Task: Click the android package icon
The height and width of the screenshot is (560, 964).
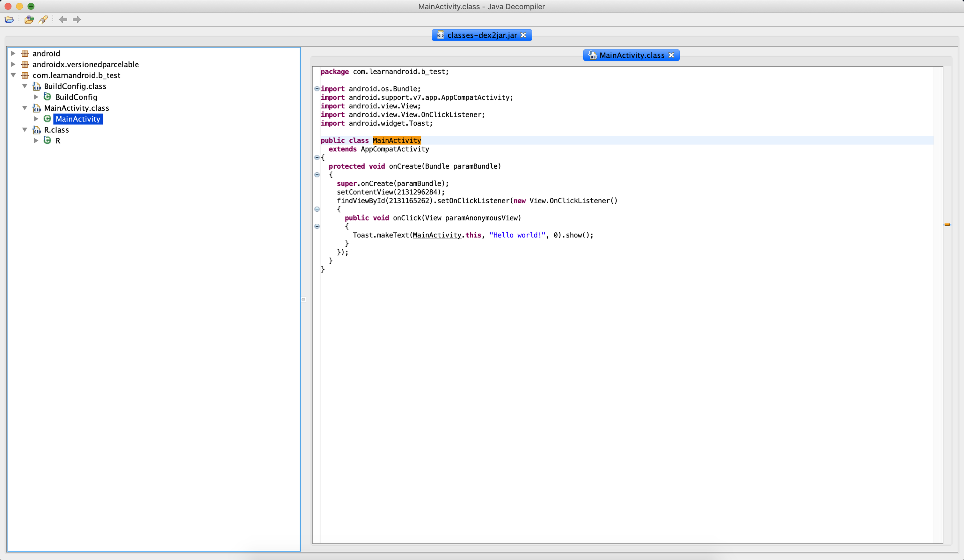Action: (x=25, y=54)
